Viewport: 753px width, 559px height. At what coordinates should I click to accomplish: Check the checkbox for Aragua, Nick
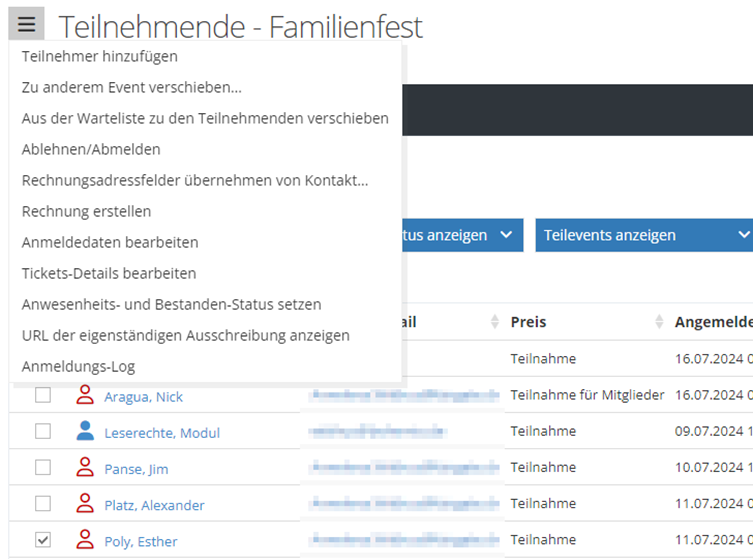(x=43, y=396)
